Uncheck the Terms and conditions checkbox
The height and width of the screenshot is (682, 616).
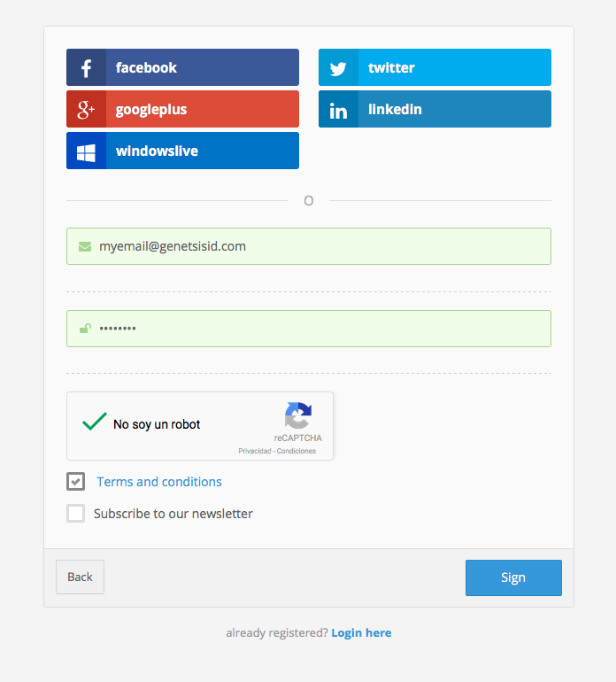coord(76,482)
